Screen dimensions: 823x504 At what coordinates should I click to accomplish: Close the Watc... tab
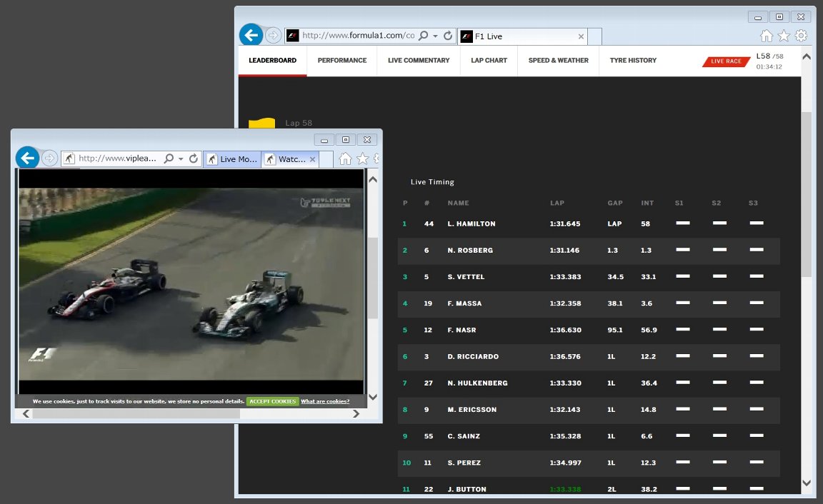click(312, 159)
